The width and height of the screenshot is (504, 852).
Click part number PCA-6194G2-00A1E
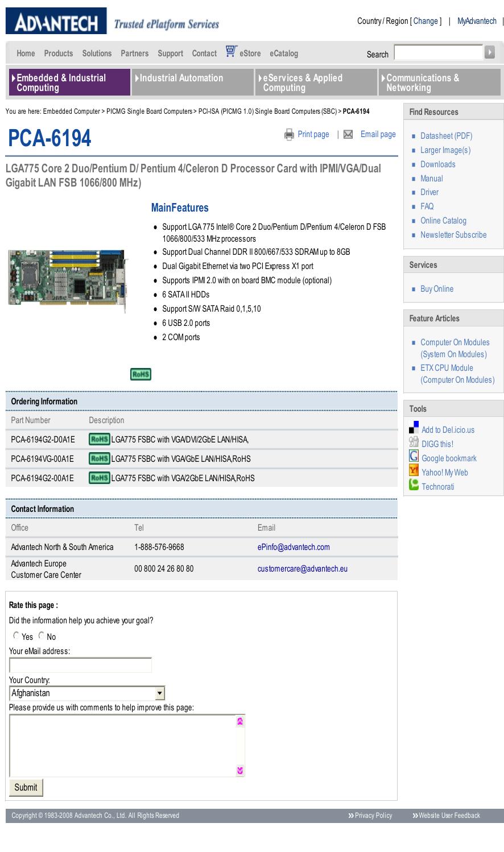point(42,478)
